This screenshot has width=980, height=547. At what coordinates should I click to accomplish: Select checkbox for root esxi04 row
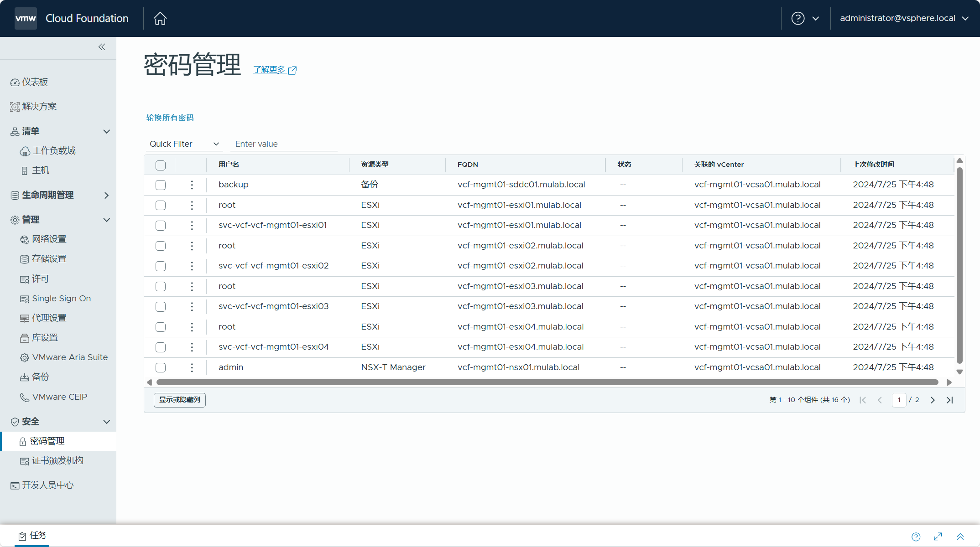click(161, 327)
